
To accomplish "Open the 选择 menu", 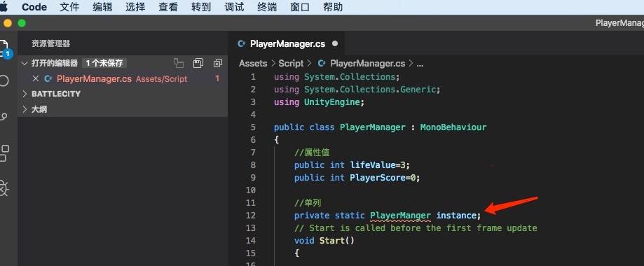I will (x=135, y=7).
